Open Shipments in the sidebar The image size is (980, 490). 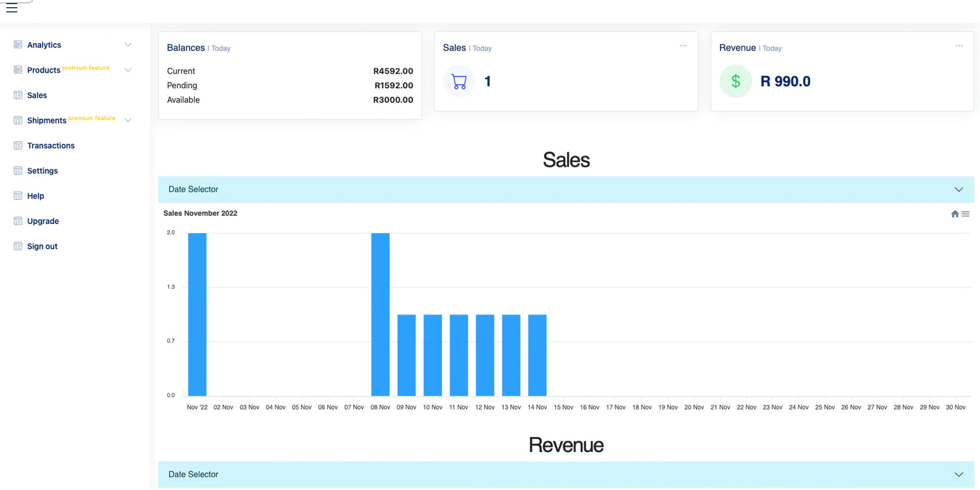(47, 121)
